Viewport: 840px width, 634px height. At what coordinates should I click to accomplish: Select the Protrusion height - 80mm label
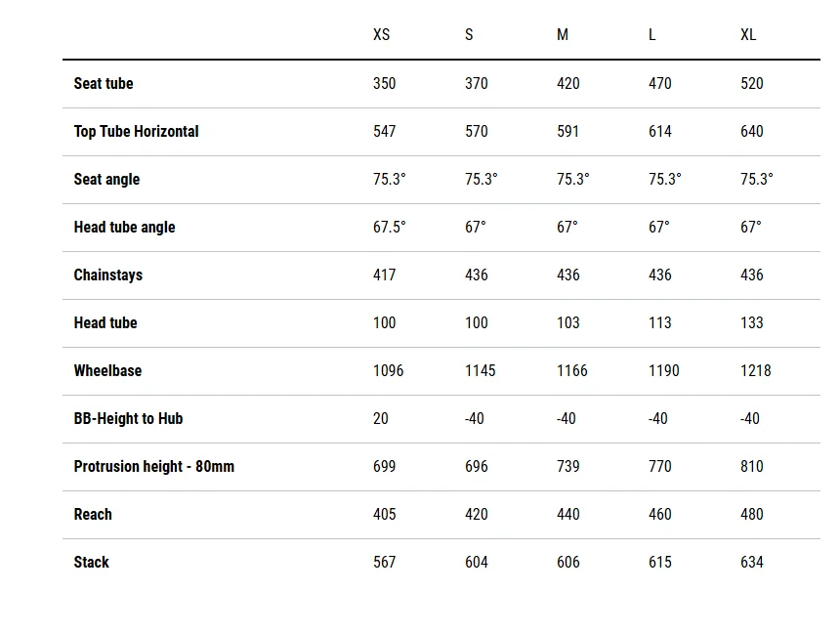(153, 466)
